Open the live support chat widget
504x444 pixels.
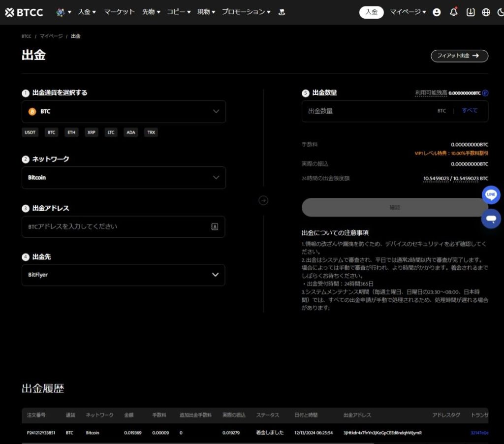tap(491, 218)
